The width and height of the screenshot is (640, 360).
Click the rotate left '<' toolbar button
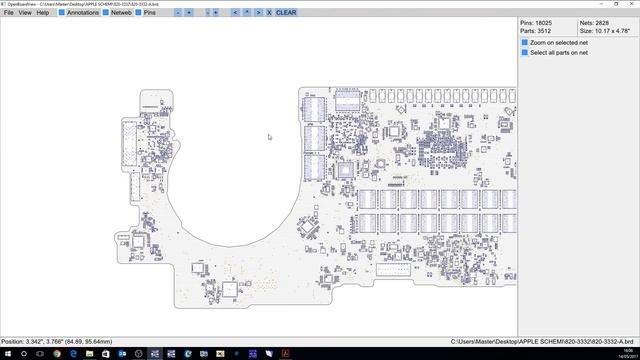click(x=235, y=13)
